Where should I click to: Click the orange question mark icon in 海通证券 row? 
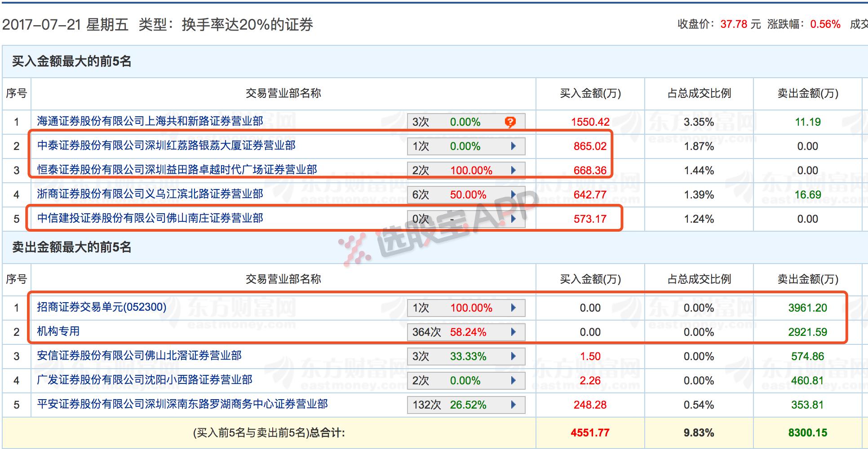pos(510,122)
